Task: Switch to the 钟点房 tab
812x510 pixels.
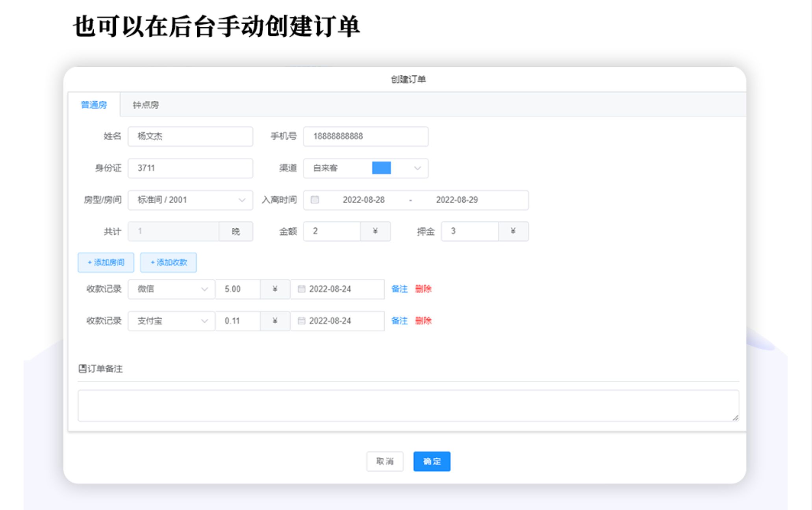Action: coord(146,105)
